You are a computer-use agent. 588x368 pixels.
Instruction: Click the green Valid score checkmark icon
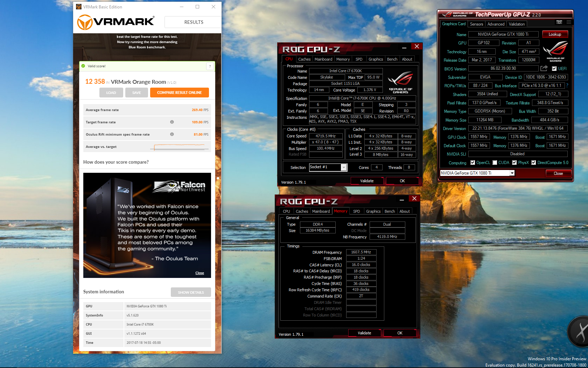click(83, 66)
